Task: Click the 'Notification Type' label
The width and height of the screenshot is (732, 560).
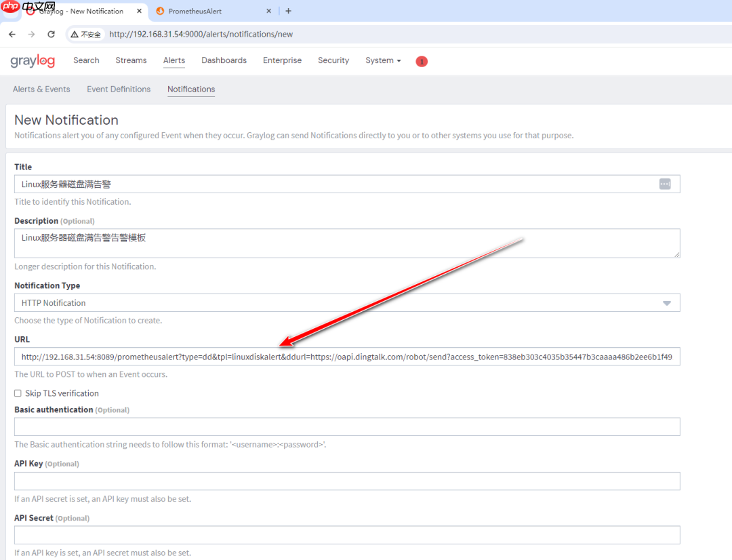Action: [x=47, y=285]
